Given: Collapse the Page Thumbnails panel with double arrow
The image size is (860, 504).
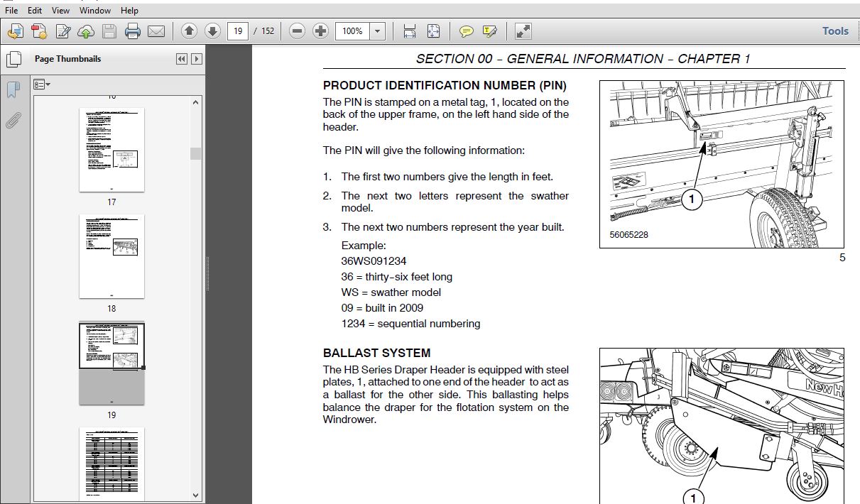Looking at the screenshot, I should point(182,60).
